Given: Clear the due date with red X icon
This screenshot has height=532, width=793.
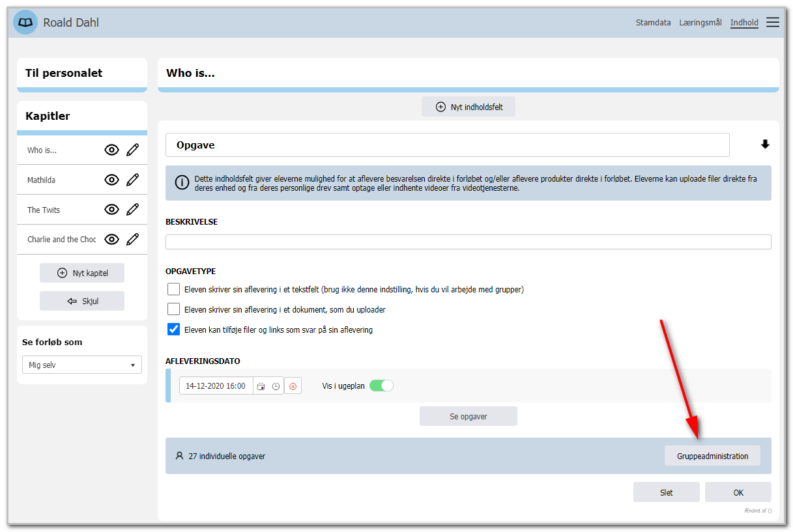Looking at the screenshot, I should (293, 386).
